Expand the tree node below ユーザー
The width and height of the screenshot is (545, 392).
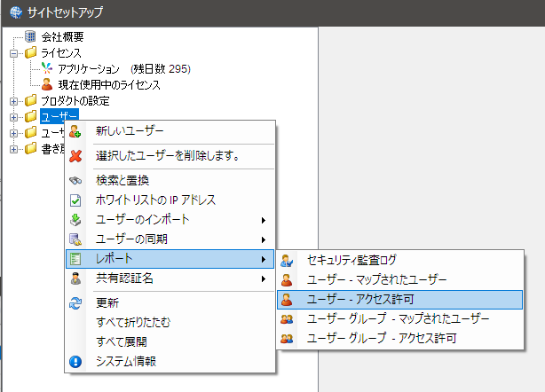[x=13, y=133]
